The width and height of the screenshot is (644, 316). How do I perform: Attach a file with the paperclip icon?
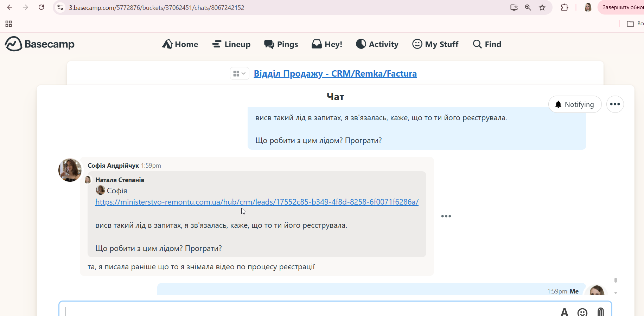tap(601, 312)
